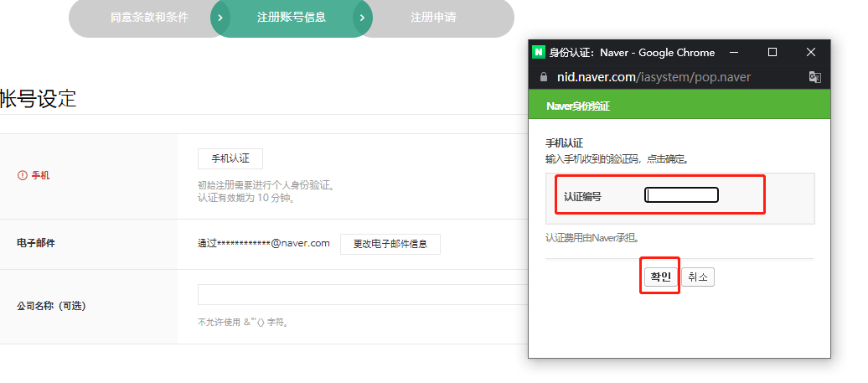Viewport: 868px width, 383px height.
Task: Click the popup title 身份认证：Naver - Google Chrome
Action: (633, 53)
